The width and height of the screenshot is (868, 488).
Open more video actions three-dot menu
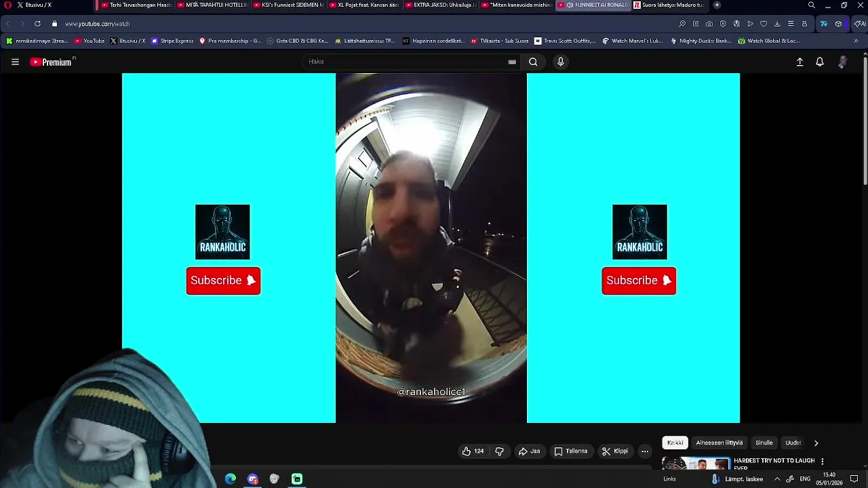coord(645,451)
